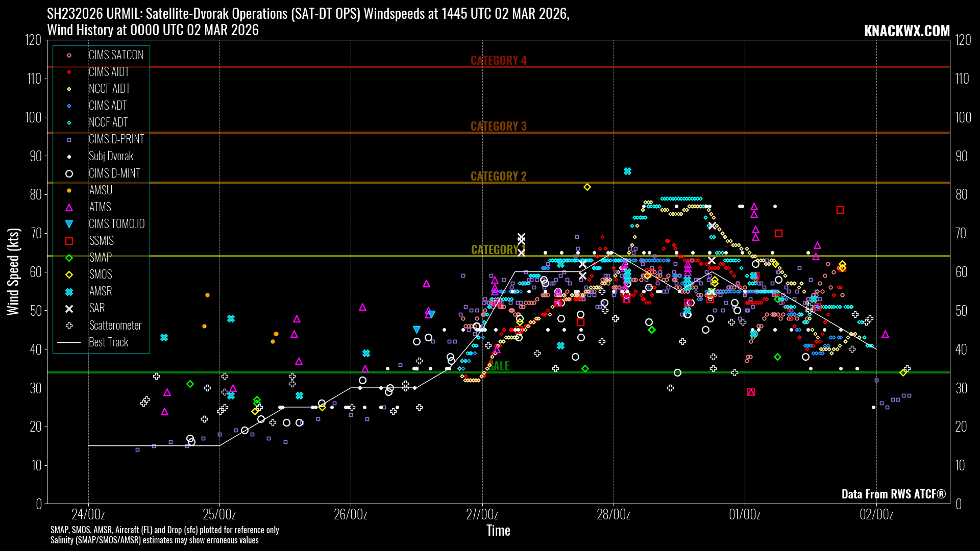Click the magenta ATMS triangle legend icon
Screen dimensions: 980x551
(69, 207)
